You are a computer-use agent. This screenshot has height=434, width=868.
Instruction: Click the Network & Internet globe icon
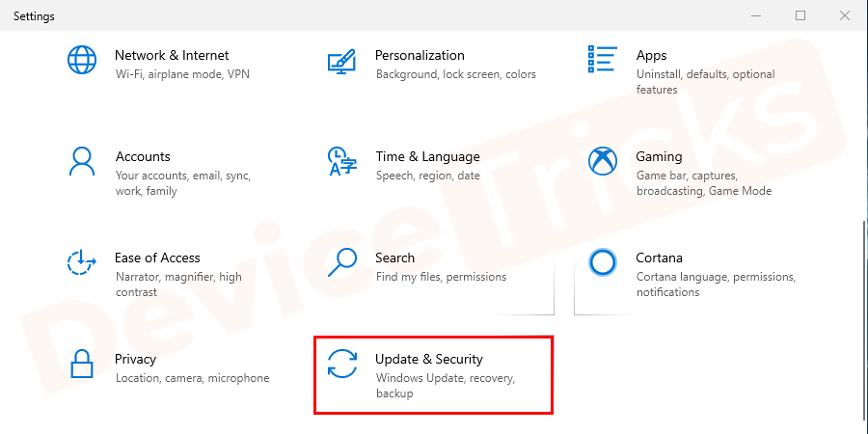pyautogui.click(x=82, y=60)
